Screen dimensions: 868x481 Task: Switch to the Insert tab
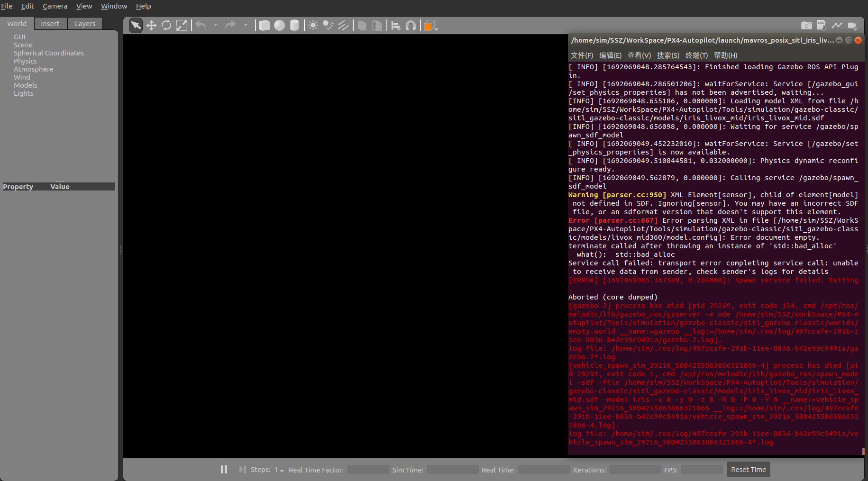[50, 23]
